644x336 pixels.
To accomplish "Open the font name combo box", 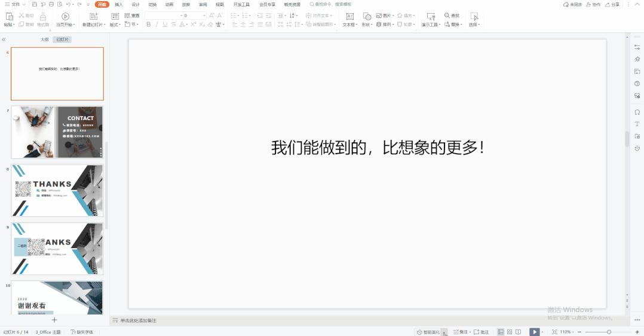I will tap(164, 16).
